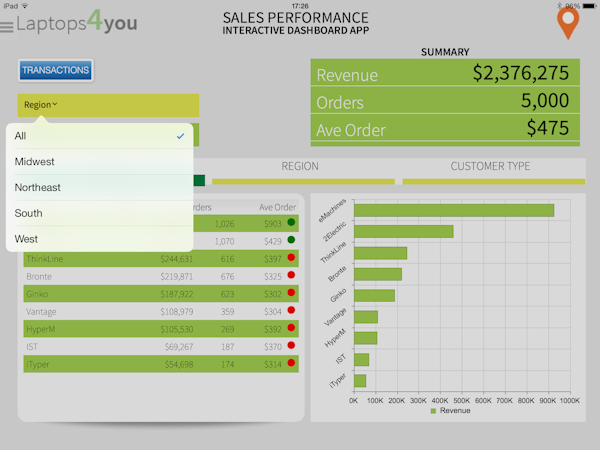
Task: Click the green status dot beside $903
Action: (291, 223)
